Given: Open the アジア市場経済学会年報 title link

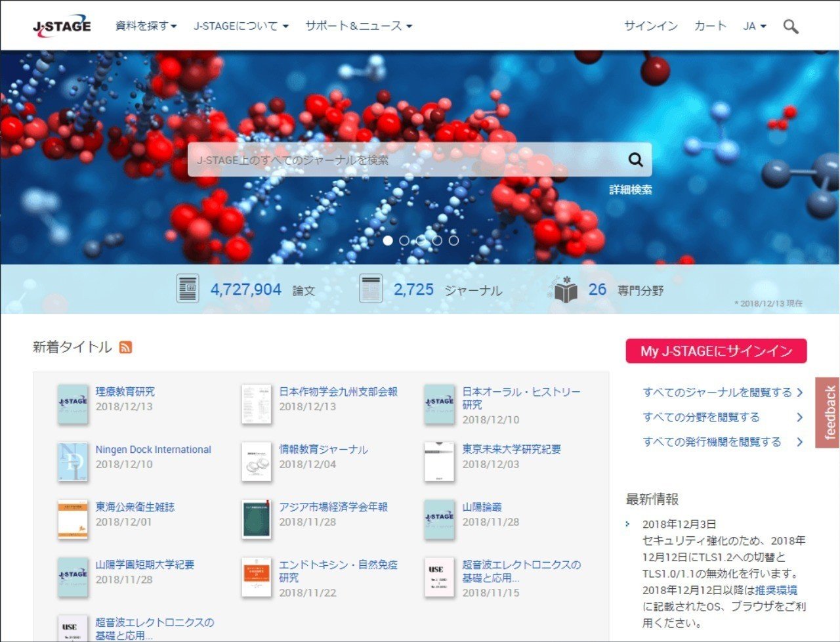Looking at the screenshot, I should click(x=333, y=507).
